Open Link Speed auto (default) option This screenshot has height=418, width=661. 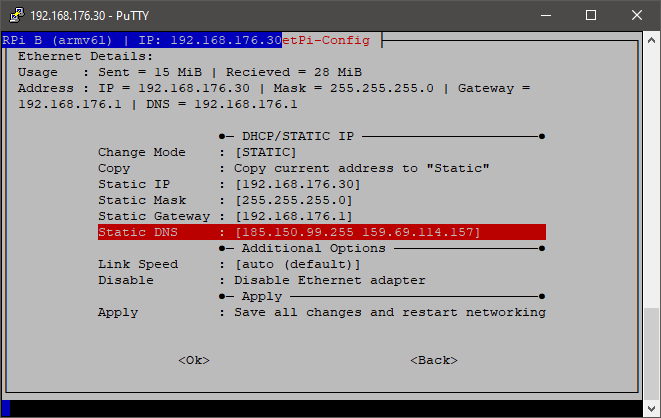click(297, 264)
